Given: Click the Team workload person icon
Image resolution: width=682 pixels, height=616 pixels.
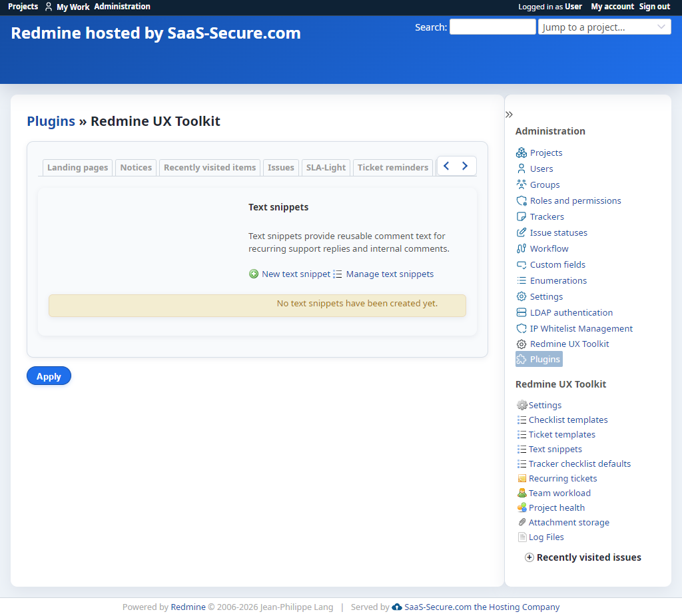Looking at the screenshot, I should 522,493.
